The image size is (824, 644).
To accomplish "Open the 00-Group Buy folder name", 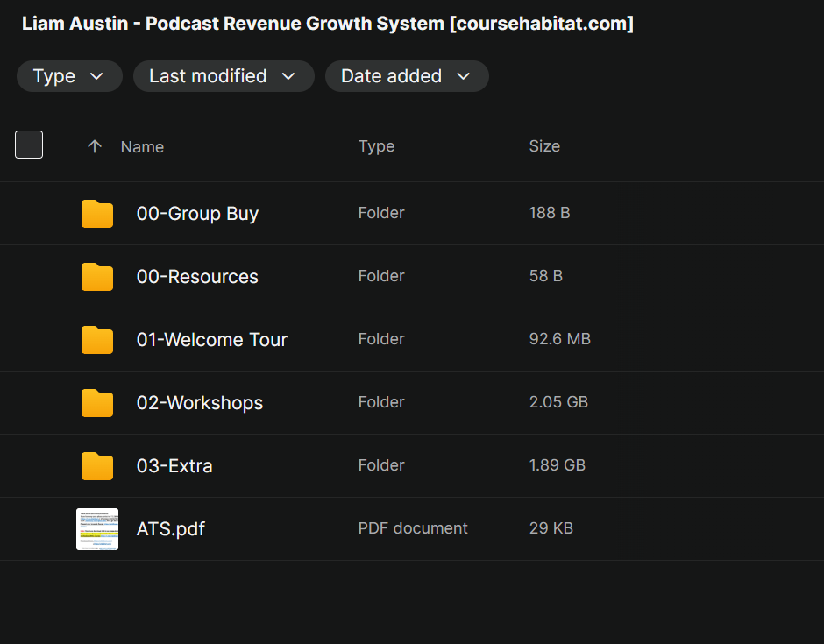I will (x=197, y=214).
